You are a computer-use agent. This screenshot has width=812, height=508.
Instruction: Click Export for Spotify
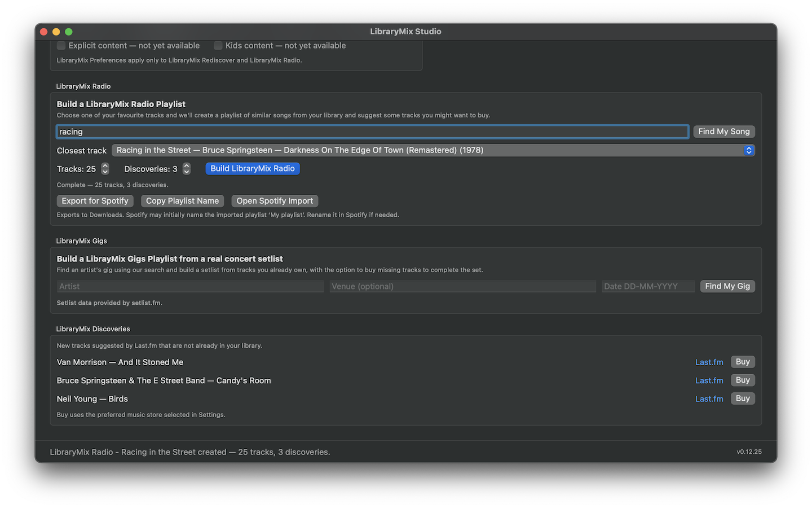pos(95,201)
